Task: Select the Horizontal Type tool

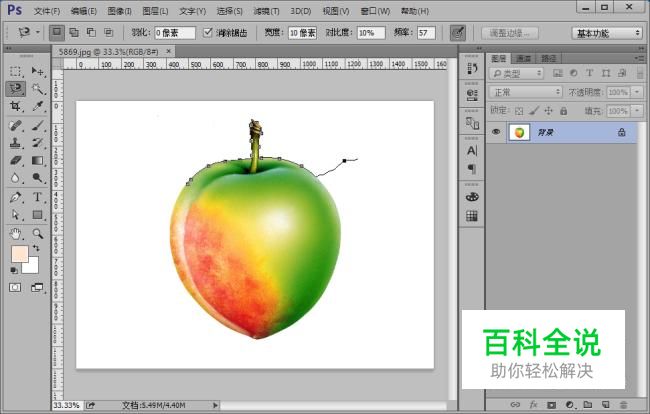Action: click(x=38, y=197)
